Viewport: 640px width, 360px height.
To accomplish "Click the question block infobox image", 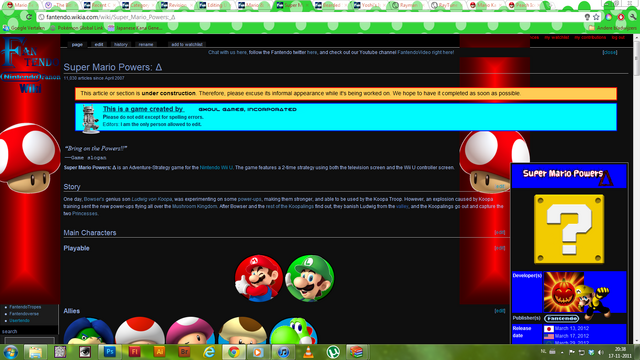I will (569, 229).
